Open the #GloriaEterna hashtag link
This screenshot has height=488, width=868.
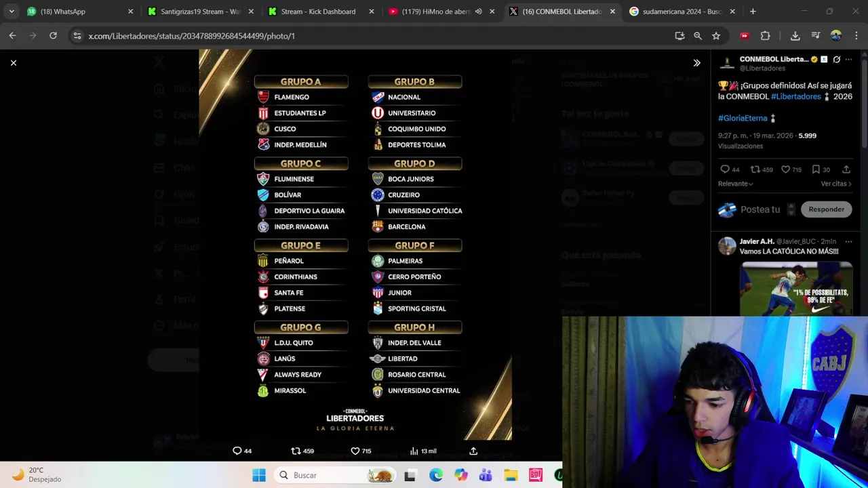(x=743, y=118)
